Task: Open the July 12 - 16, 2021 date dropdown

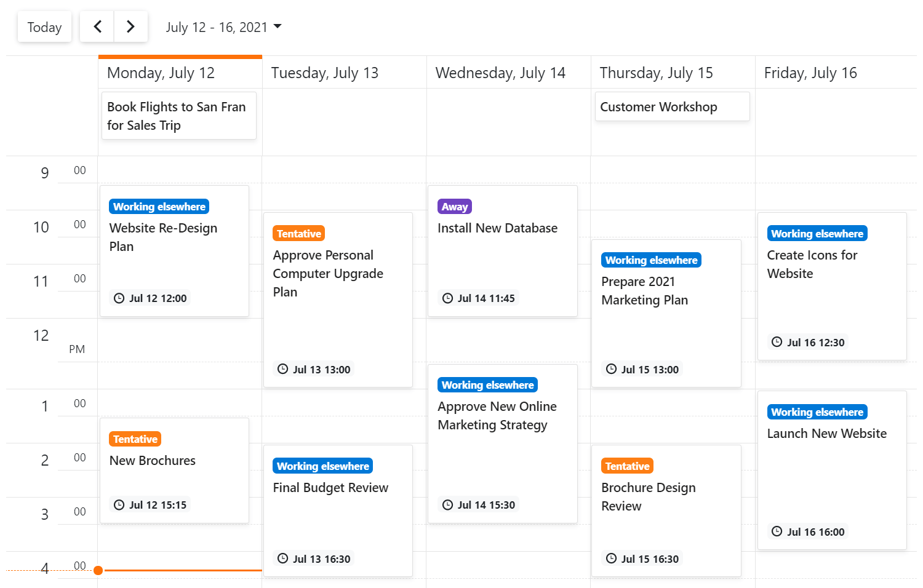Action: (x=223, y=27)
